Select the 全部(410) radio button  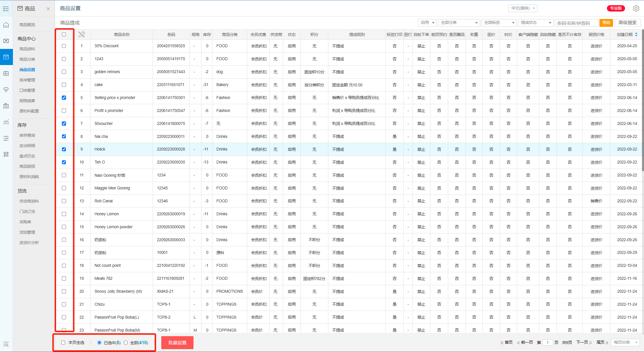point(126,343)
